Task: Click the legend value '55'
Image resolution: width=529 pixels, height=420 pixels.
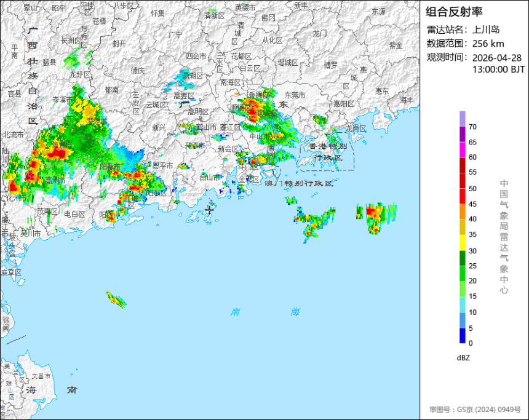Action: coord(472,172)
